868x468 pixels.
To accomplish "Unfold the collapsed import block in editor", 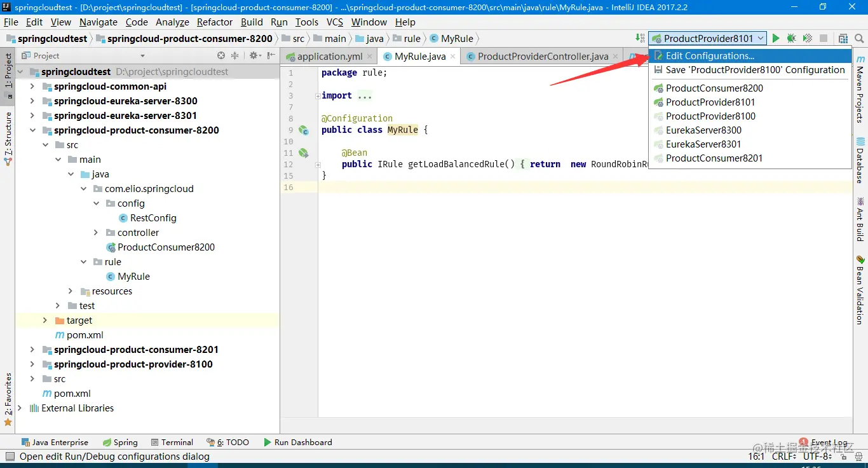I will click(318, 96).
